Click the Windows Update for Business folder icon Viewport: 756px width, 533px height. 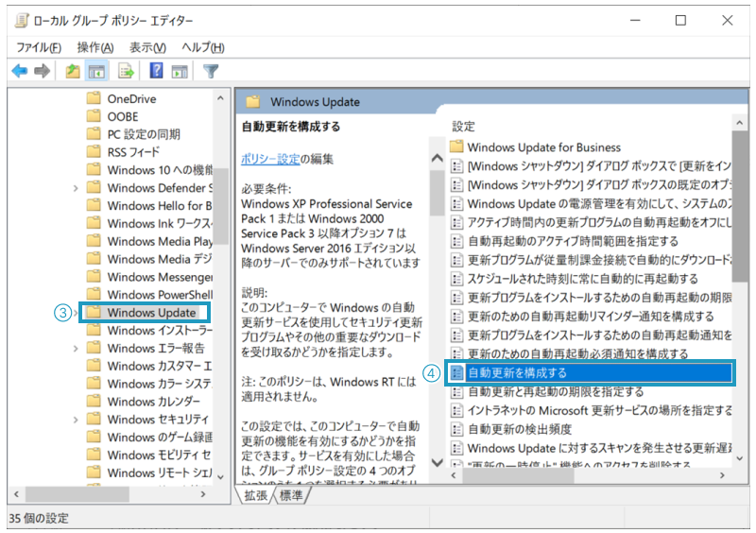pyautogui.click(x=456, y=146)
